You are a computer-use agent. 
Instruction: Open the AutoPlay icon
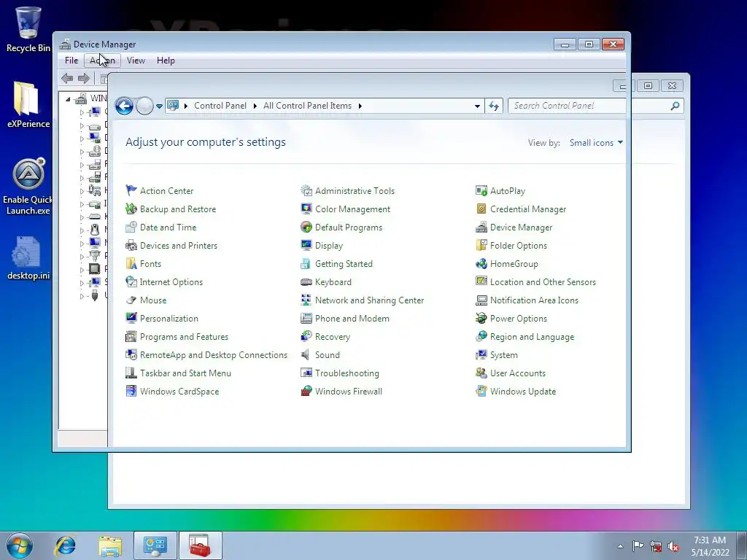(x=481, y=190)
